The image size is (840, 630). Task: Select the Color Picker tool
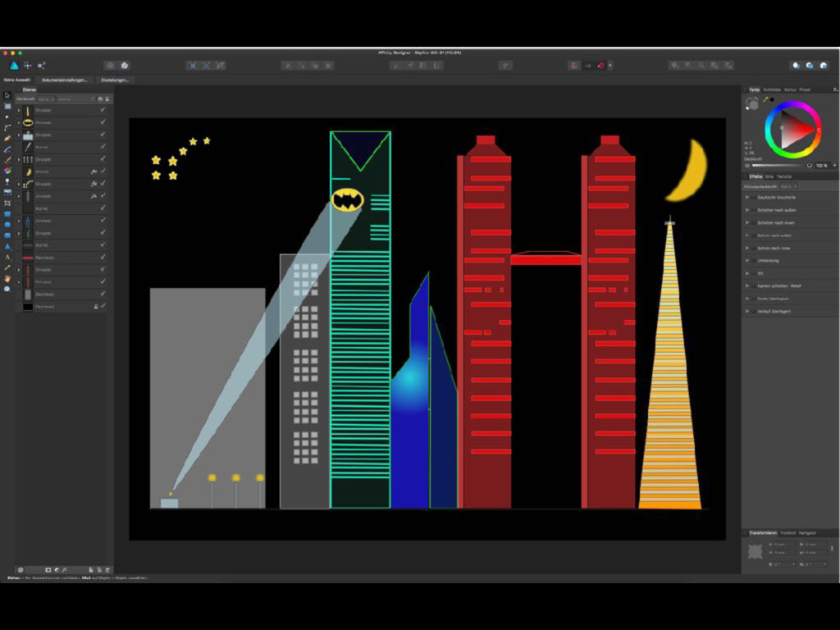pos(7,268)
